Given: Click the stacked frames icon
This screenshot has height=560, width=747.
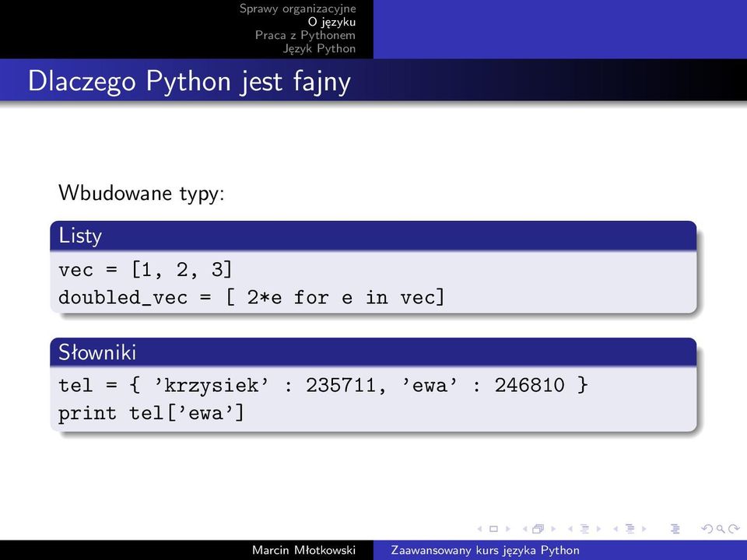Looking at the screenshot, I should pyautogui.click(x=538, y=529).
